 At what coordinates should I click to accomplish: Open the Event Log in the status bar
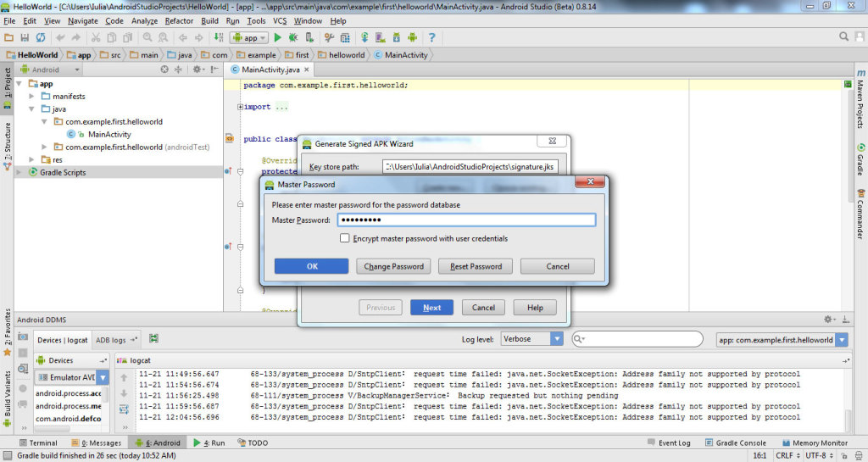pos(669,443)
